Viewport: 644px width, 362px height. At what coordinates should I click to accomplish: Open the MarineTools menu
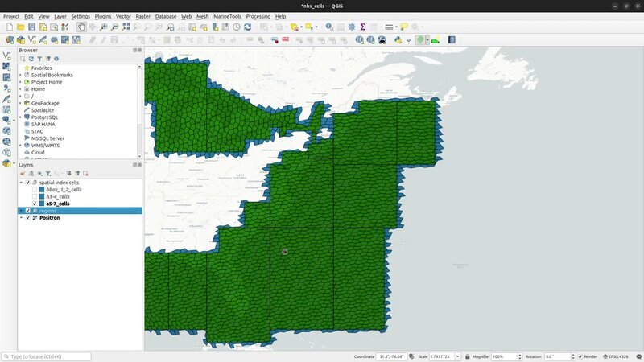[x=227, y=16]
